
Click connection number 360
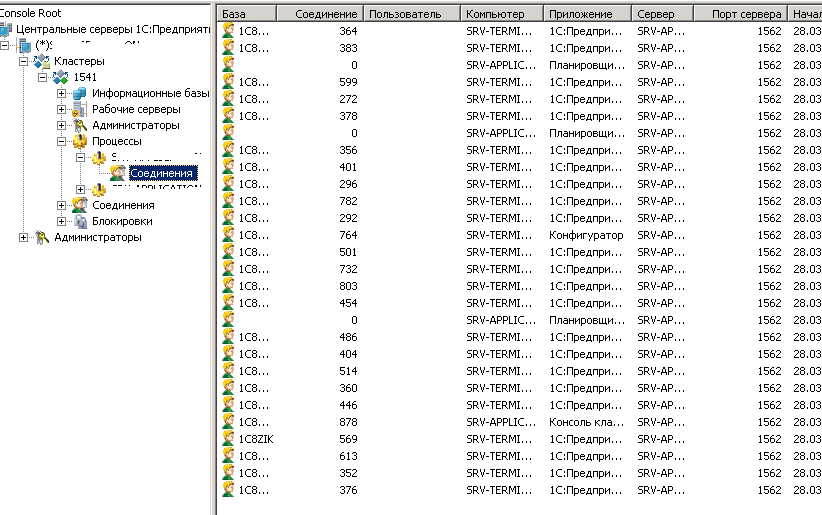click(x=348, y=388)
